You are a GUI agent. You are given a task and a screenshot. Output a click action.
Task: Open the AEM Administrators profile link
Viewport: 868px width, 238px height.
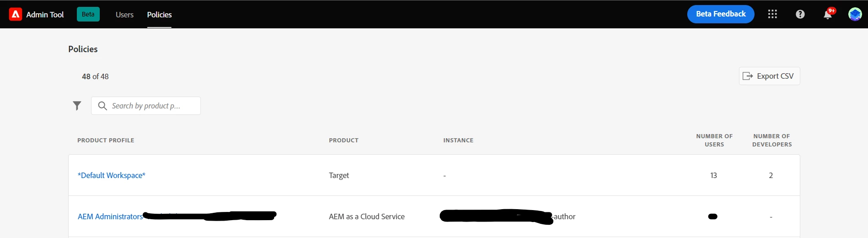coord(110,216)
